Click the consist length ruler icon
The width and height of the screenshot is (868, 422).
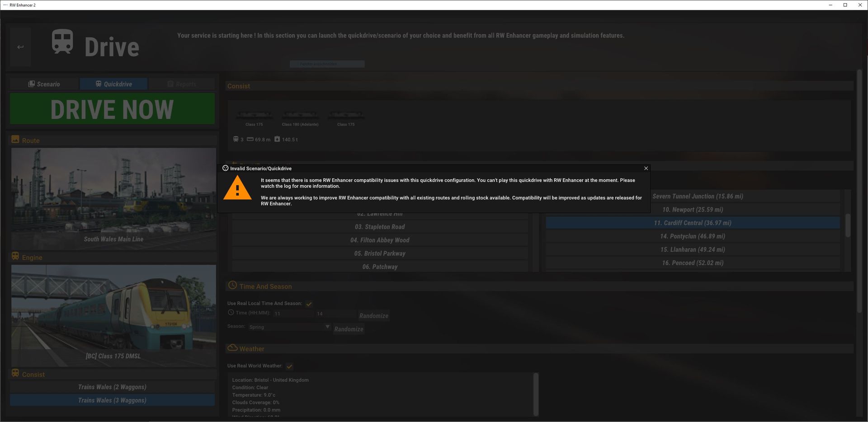[250, 139]
